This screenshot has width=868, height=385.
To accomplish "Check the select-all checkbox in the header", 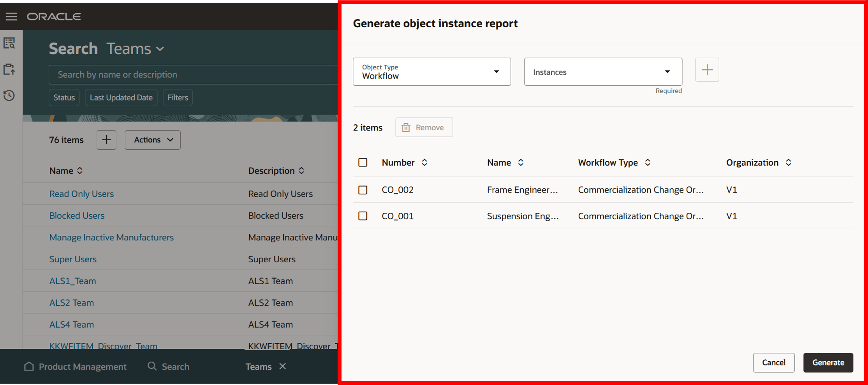I will pyautogui.click(x=363, y=162).
